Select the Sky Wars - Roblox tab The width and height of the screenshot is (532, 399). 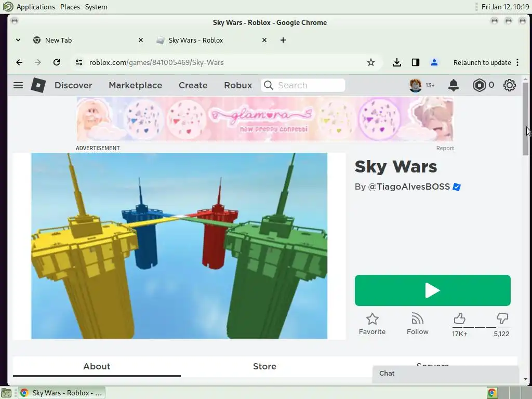click(x=211, y=40)
